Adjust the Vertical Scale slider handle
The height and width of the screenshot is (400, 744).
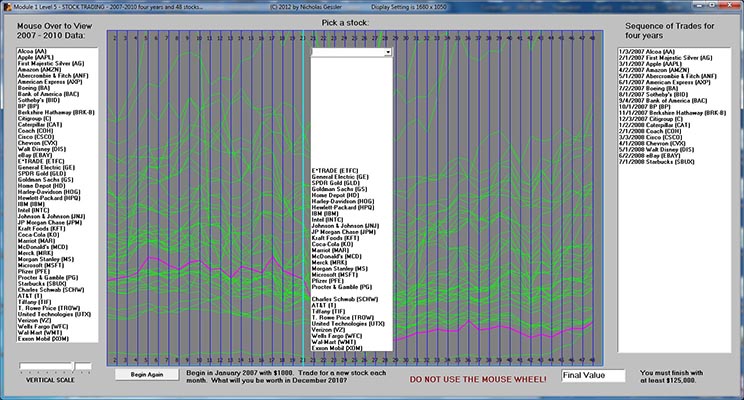coord(74,366)
